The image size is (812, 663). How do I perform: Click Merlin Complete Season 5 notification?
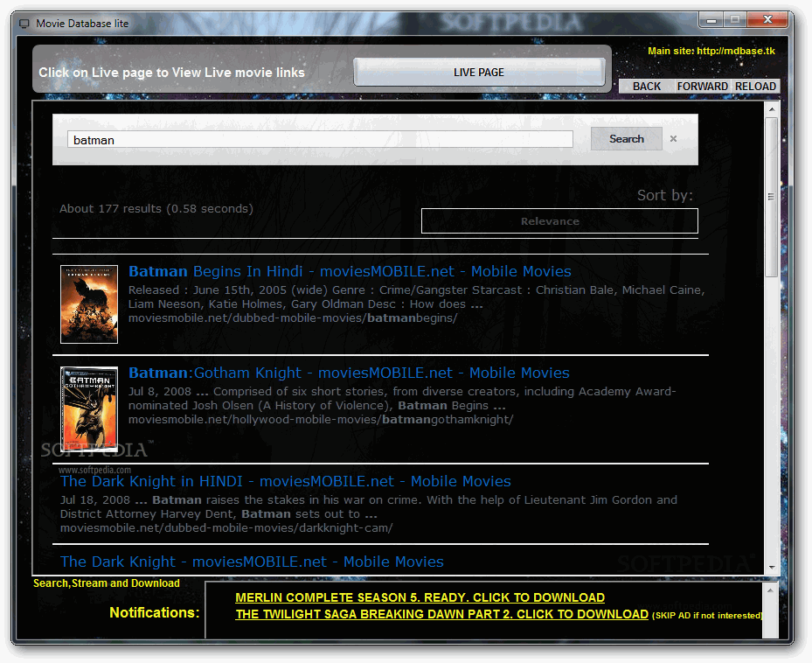420,597
